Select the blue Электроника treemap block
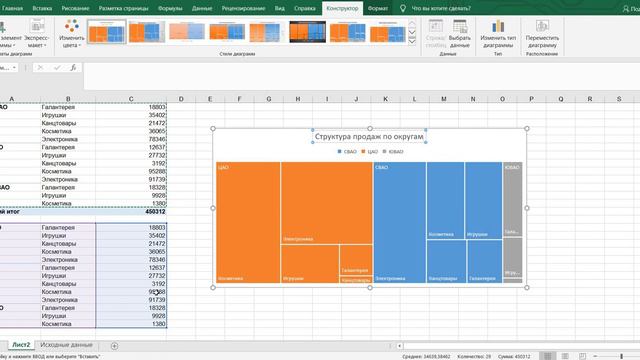 coord(400,222)
